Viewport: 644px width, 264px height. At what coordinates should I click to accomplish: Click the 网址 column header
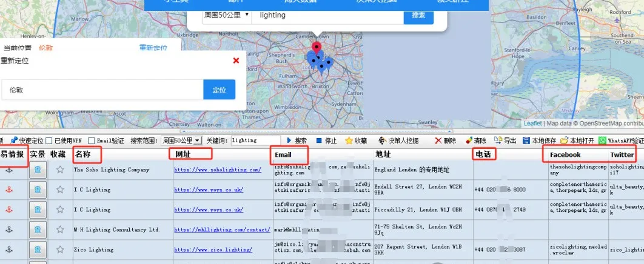[x=183, y=154]
